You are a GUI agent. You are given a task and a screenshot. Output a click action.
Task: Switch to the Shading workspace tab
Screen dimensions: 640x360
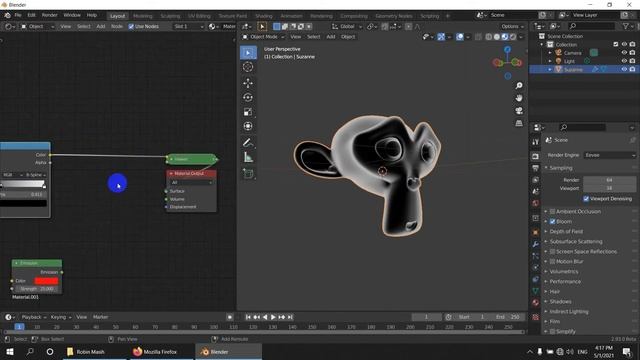tap(264, 16)
